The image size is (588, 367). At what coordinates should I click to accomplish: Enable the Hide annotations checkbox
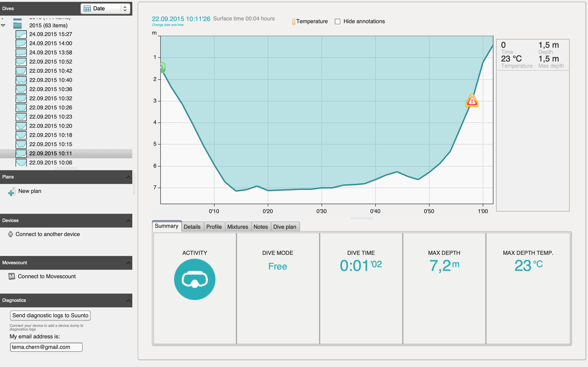pyautogui.click(x=337, y=22)
